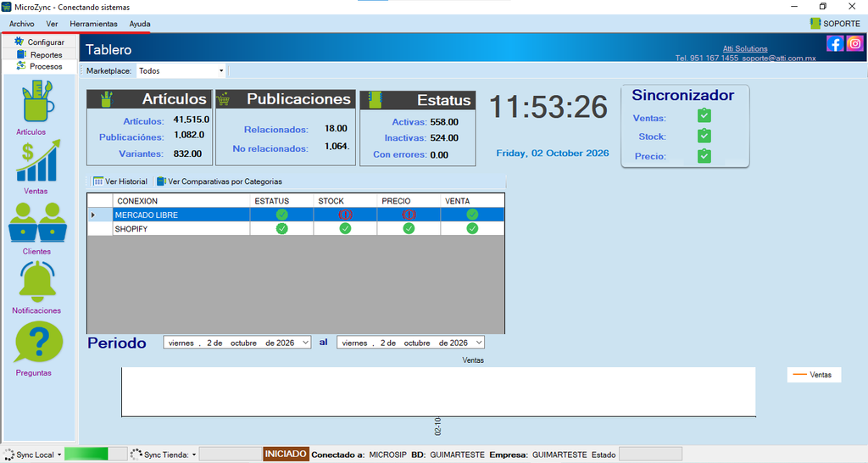868x463 pixels.
Task: Click the Sync Local spinner icon
Action: pos(8,455)
